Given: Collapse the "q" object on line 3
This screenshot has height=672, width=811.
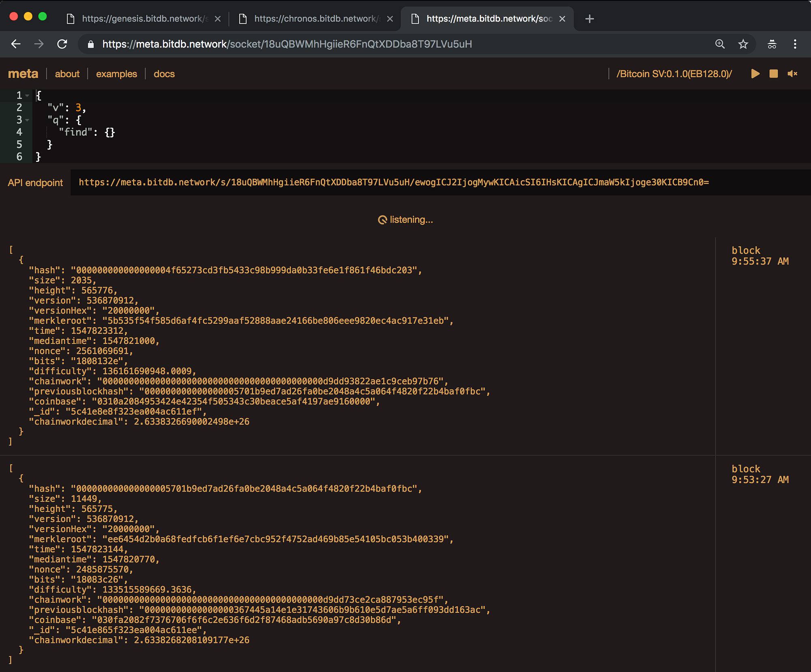Looking at the screenshot, I should click(x=27, y=120).
